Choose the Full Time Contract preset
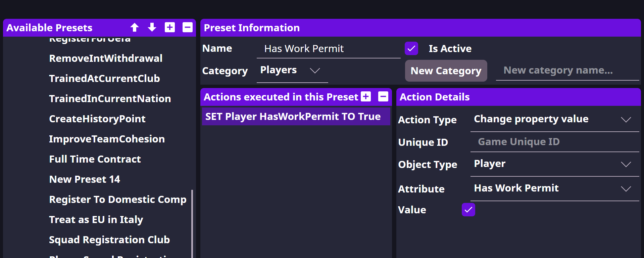 [x=95, y=159]
